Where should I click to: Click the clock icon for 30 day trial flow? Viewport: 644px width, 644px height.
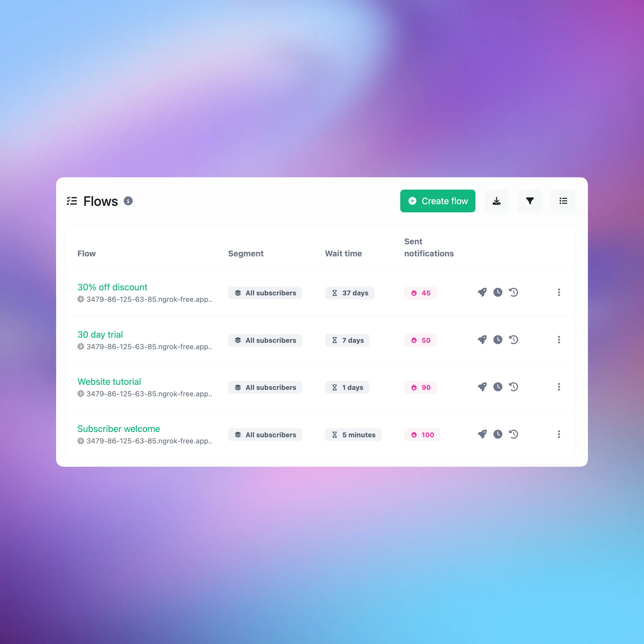pyautogui.click(x=498, y=340)
